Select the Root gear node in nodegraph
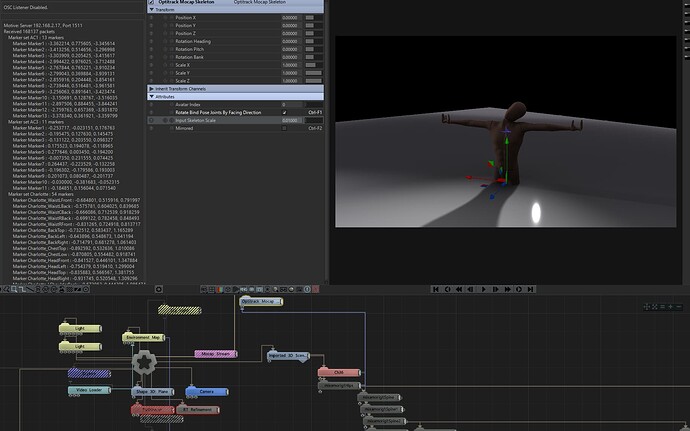The image size is (690, 431). (x=144, y=362)
